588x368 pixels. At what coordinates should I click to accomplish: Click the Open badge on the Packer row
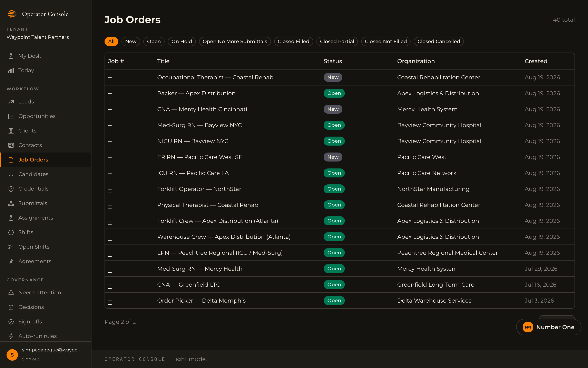334,93
